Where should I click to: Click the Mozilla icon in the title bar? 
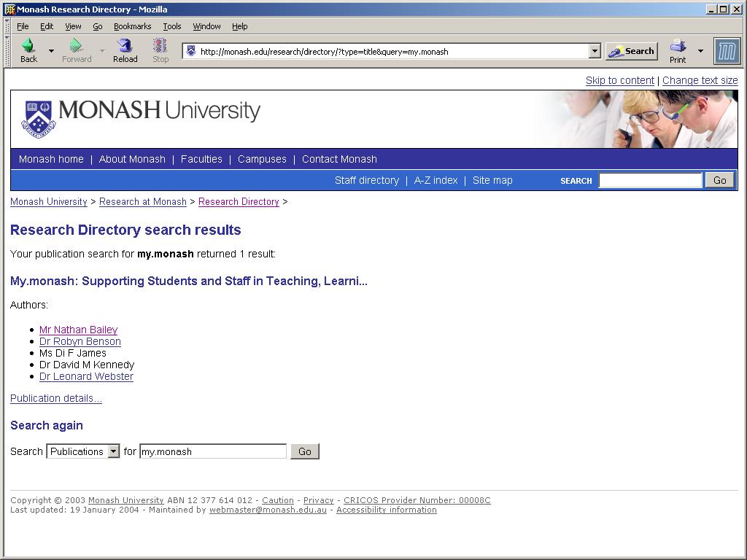9,9
